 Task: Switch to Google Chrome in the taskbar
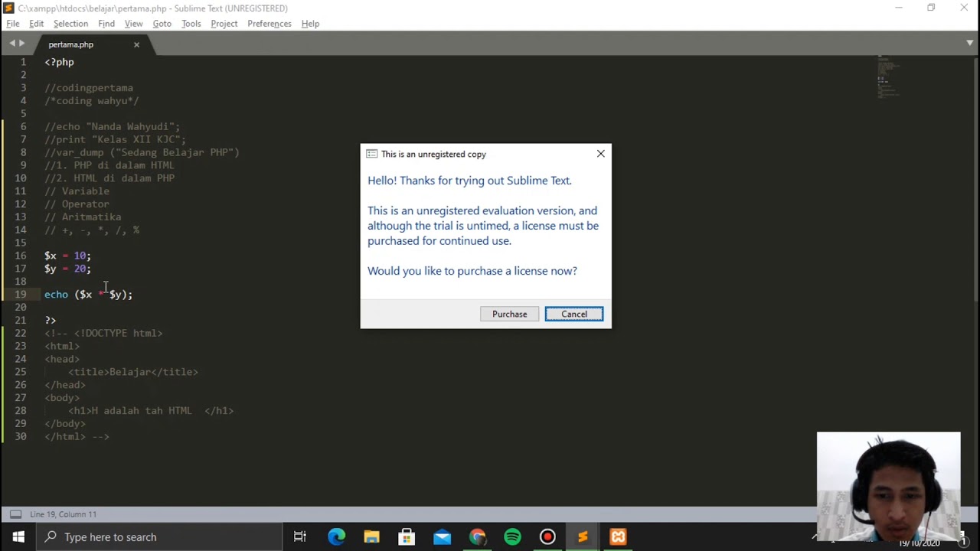tap(477, 536)
